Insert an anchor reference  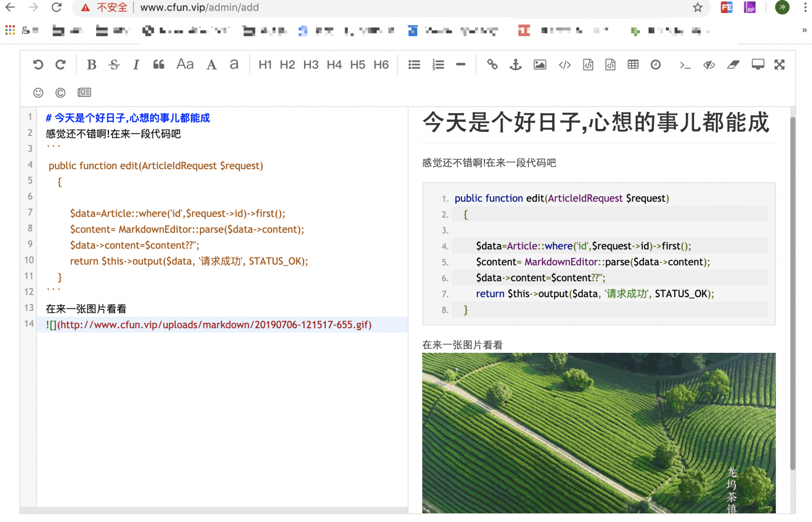tap(516, 65)
